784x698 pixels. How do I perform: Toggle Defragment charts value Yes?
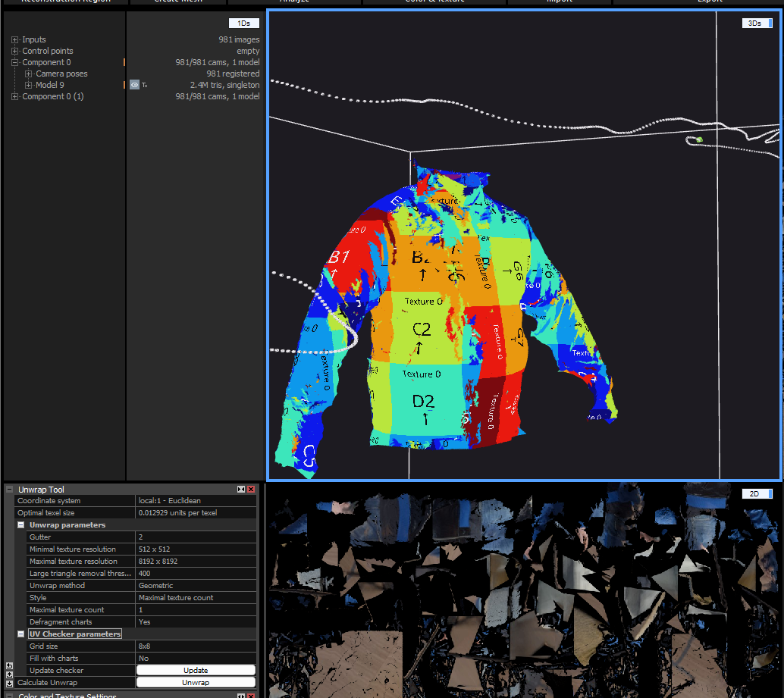196,621
